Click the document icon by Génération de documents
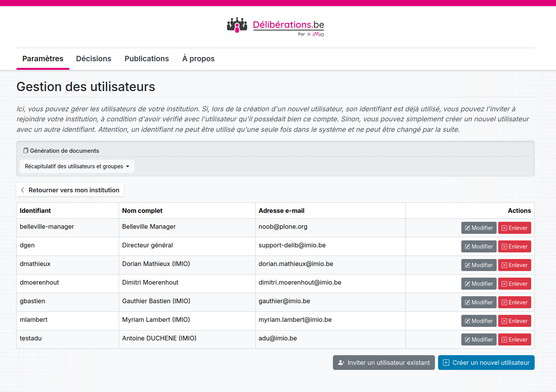Image resolution: width=556 pixels, height=392 pixels. [26, 150]
